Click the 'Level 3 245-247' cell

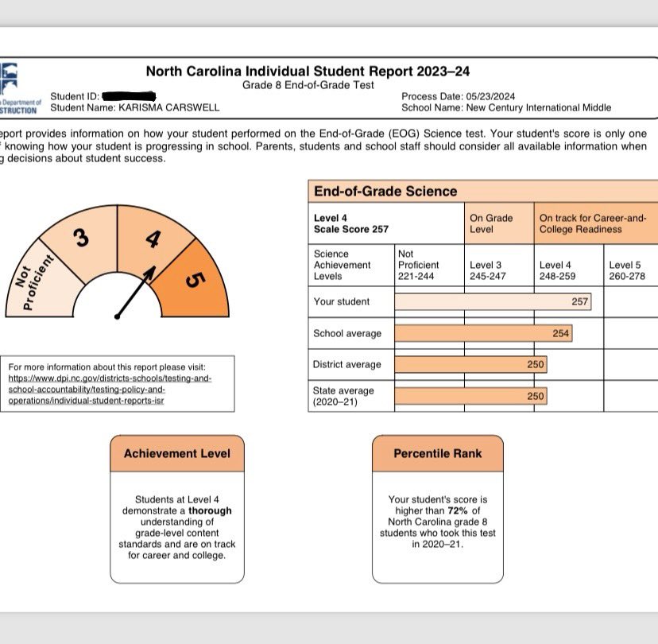[499, 265]
